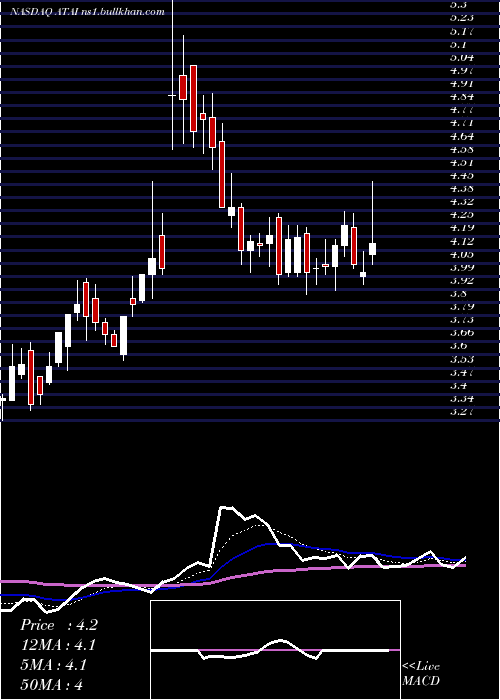Screen dimensions: 500x700
Task: Click the 3.4 price axis label
Action: 458,385
